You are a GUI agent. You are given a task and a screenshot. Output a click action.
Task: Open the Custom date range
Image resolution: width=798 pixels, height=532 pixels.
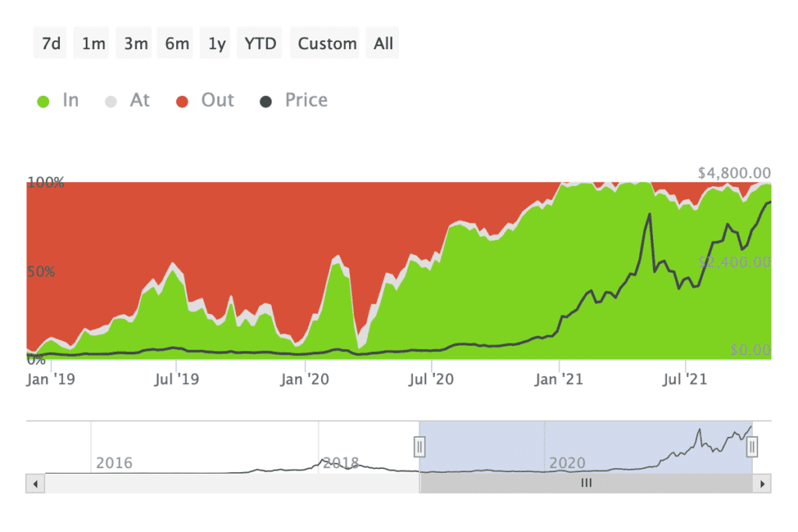click(327, 44)
